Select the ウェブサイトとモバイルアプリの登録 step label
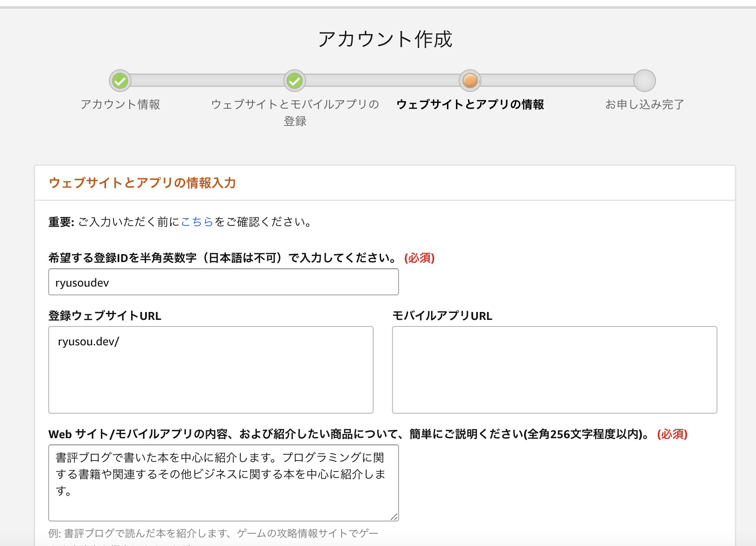 295,113
